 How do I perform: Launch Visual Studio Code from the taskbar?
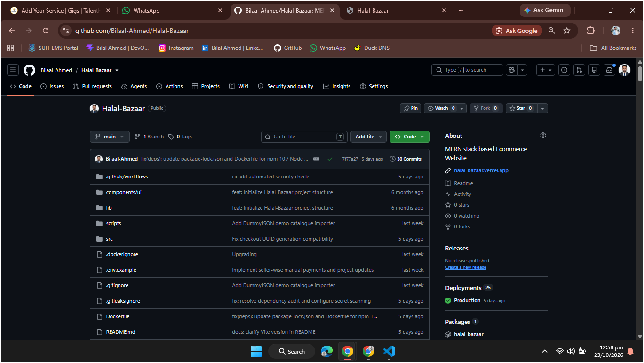pyautogui.click(x=389, y=351)
